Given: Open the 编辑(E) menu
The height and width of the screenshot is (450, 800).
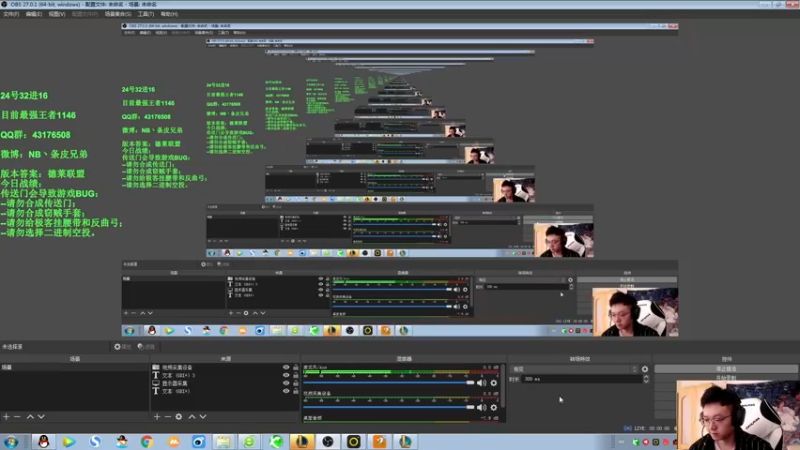Looking at the screenshot, I should [x=34, y=14].
